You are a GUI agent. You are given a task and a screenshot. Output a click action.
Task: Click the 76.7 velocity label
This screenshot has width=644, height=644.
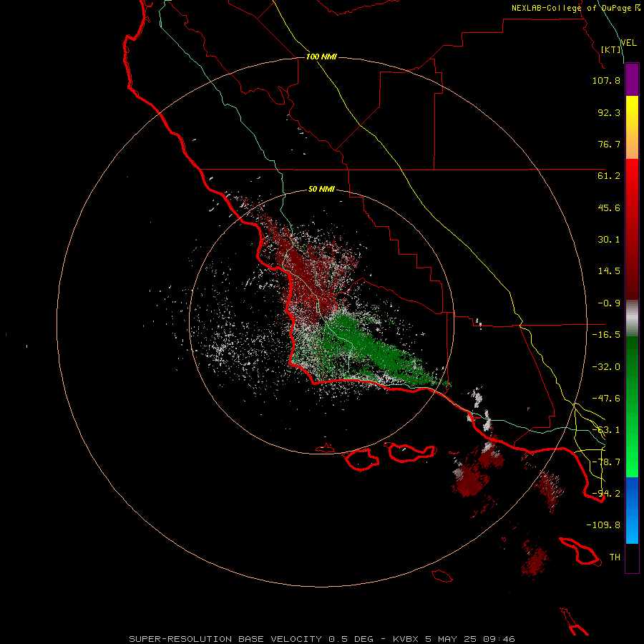(x=609, y=144)
